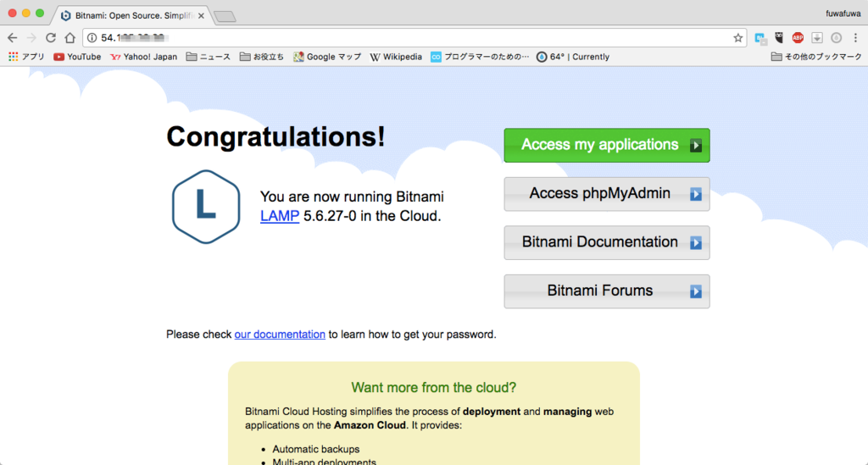Viewport: 868px width, 465px height.
Task: Bookmark this page with the star icon
Action: coord(738,37)
